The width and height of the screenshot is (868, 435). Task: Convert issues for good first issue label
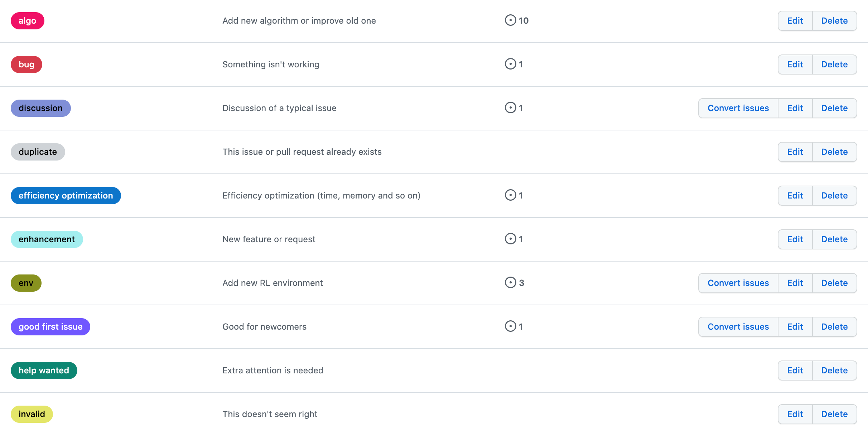click(x=738, y=327)
